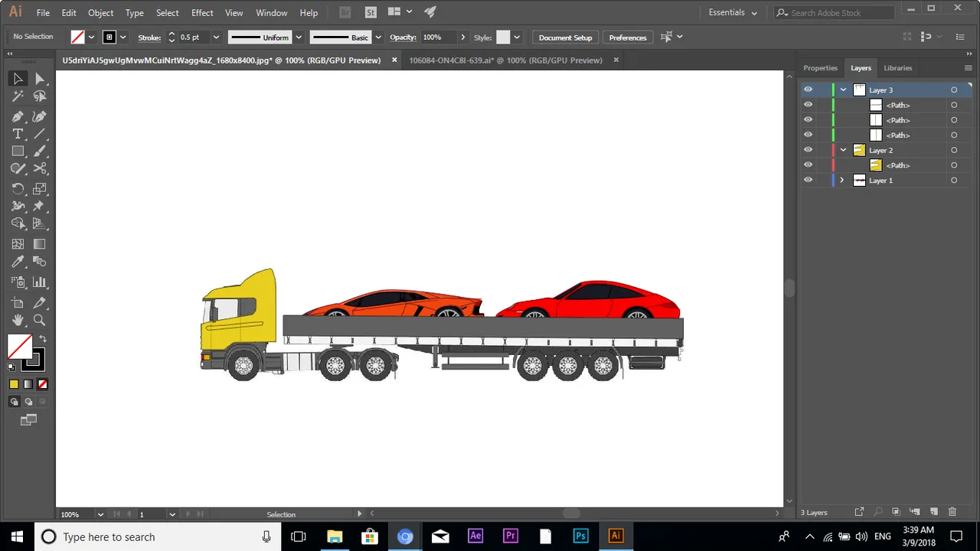Select the Rectangle tool
This screenshot has height=551, width=980.
point(18,152)
